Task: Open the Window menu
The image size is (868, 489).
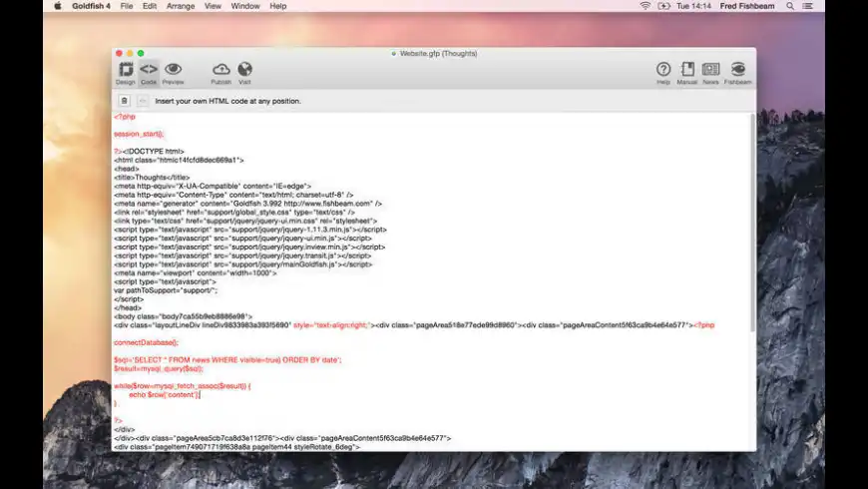Action: pyautogui.click(x=245, y=6)
